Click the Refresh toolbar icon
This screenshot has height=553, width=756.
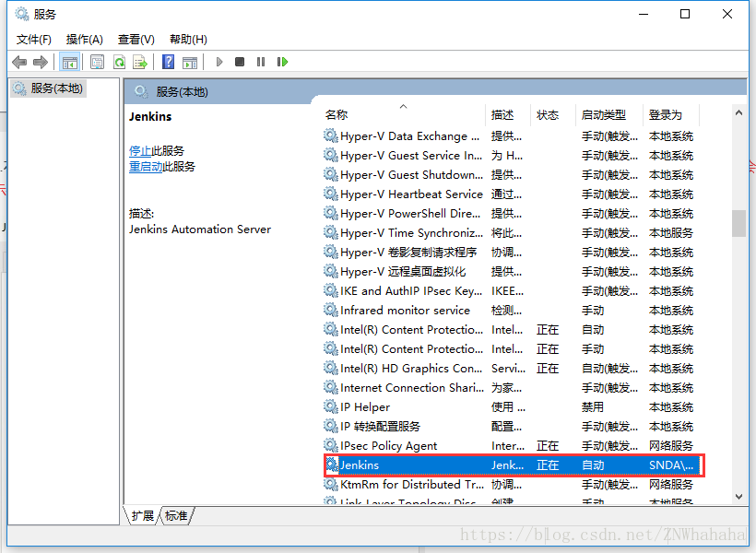tap(119, 62)
